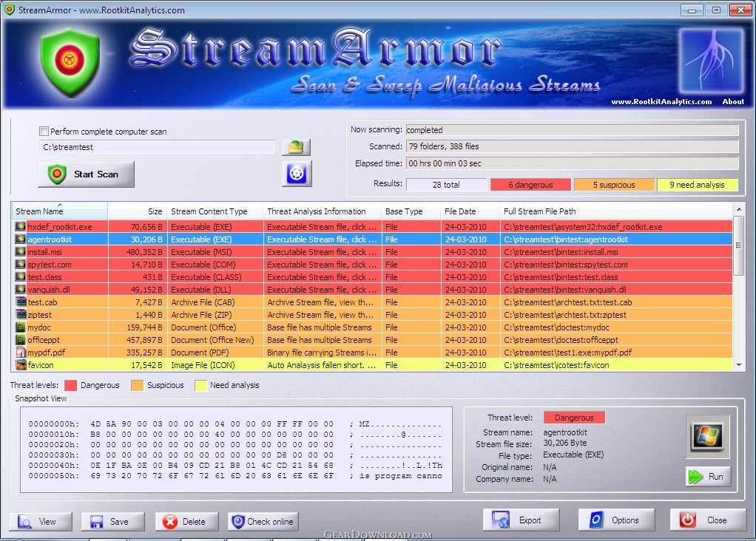Click the shield icon on Start Scan
This screenshot has width=756, height=541.
pos(57,174)
